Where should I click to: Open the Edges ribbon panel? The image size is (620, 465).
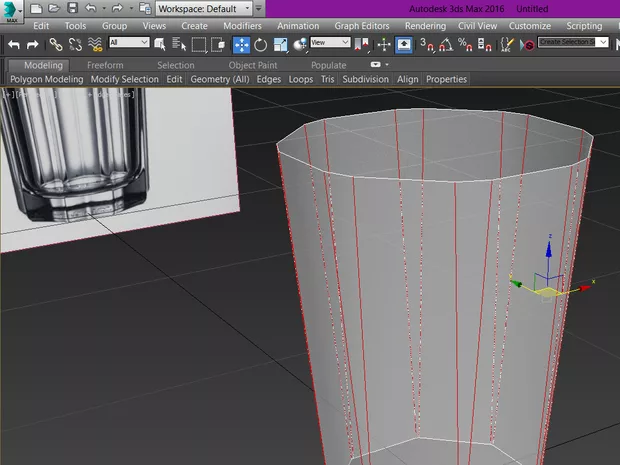pos(269,79)
